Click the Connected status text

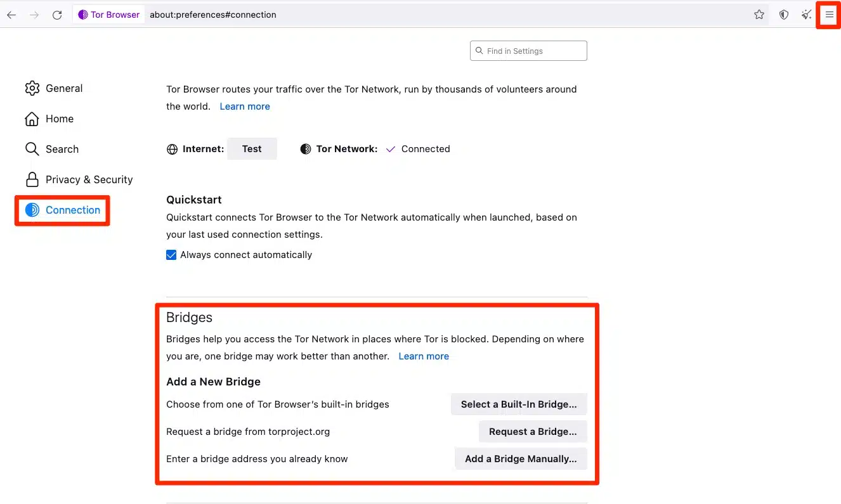point(426,149)
